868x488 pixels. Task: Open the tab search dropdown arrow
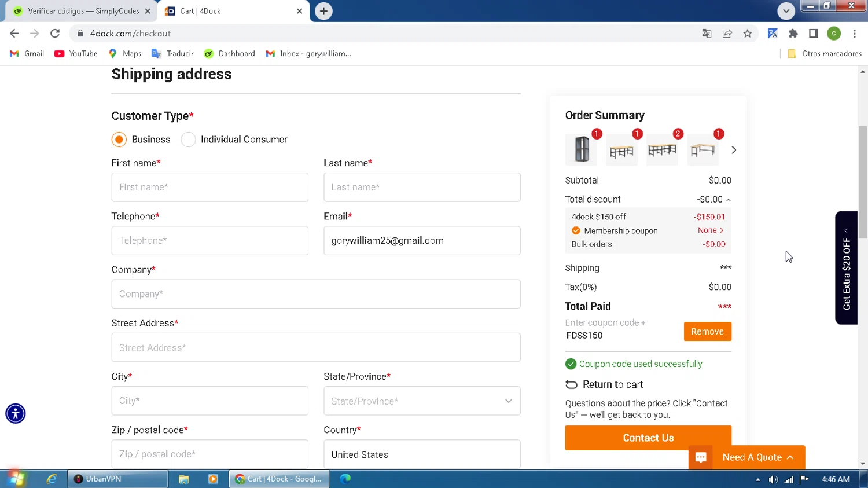786,11
